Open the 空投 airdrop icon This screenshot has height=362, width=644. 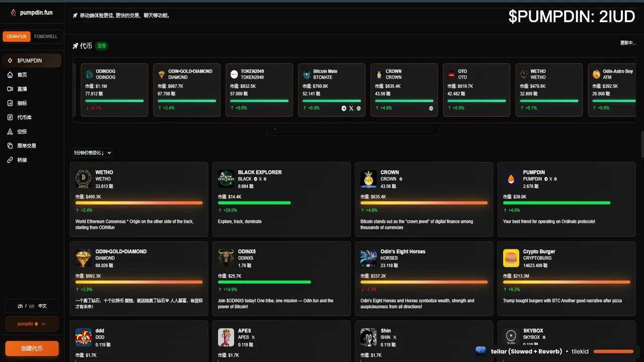(x=10, y=132)
